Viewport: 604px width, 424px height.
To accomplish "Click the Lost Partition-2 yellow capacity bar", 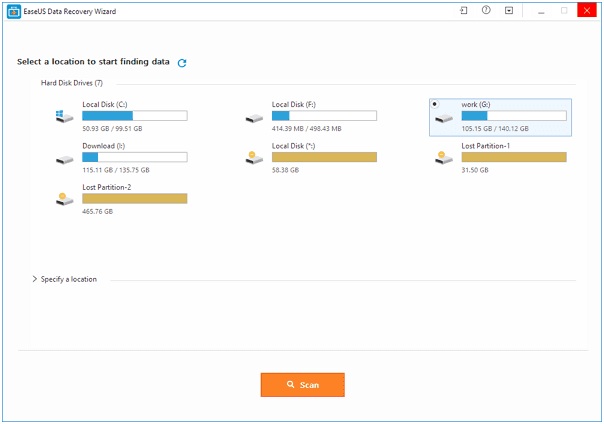I will click(134, 199).
